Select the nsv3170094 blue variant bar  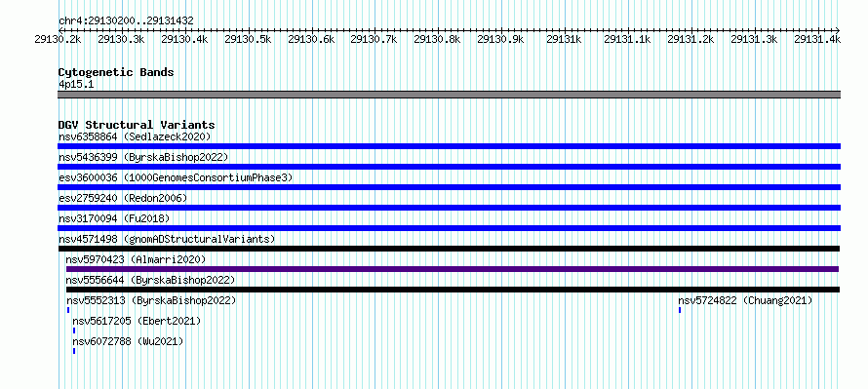point(449,228)
